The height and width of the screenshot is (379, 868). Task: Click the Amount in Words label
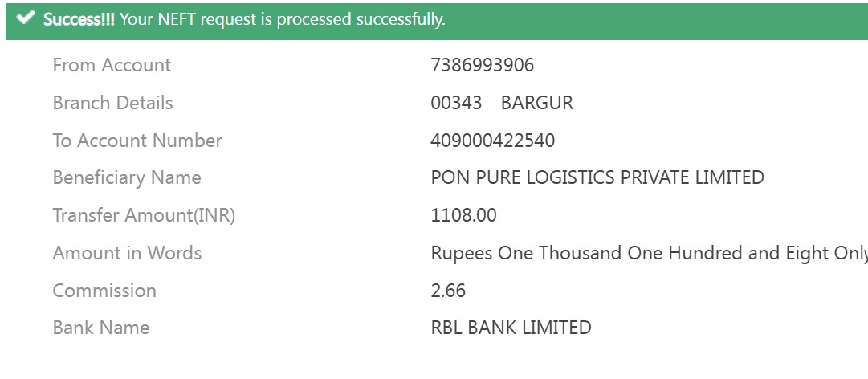point(127,254)
